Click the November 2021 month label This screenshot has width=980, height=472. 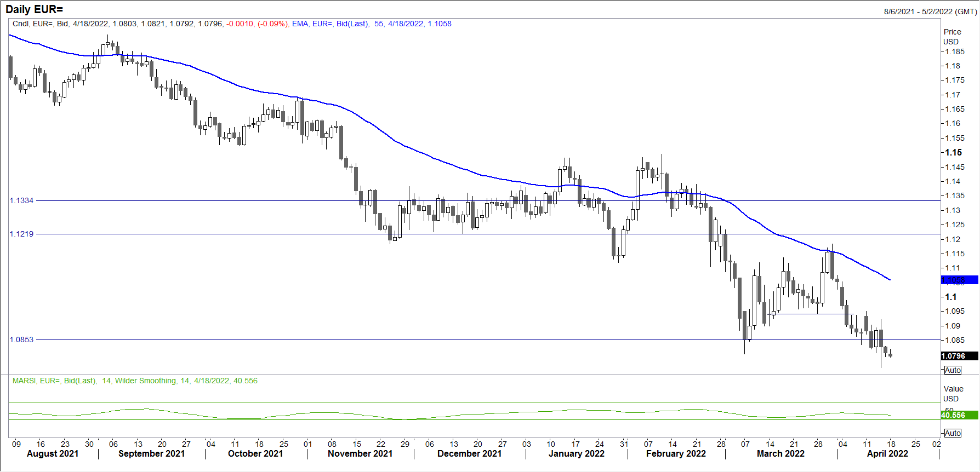360,453
